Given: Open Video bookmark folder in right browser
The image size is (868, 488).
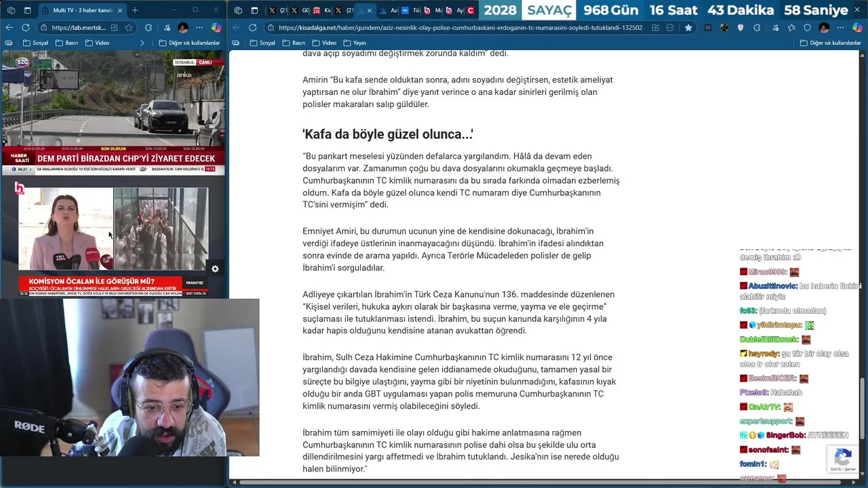Looking at the screenshot, I should (325, 43).
